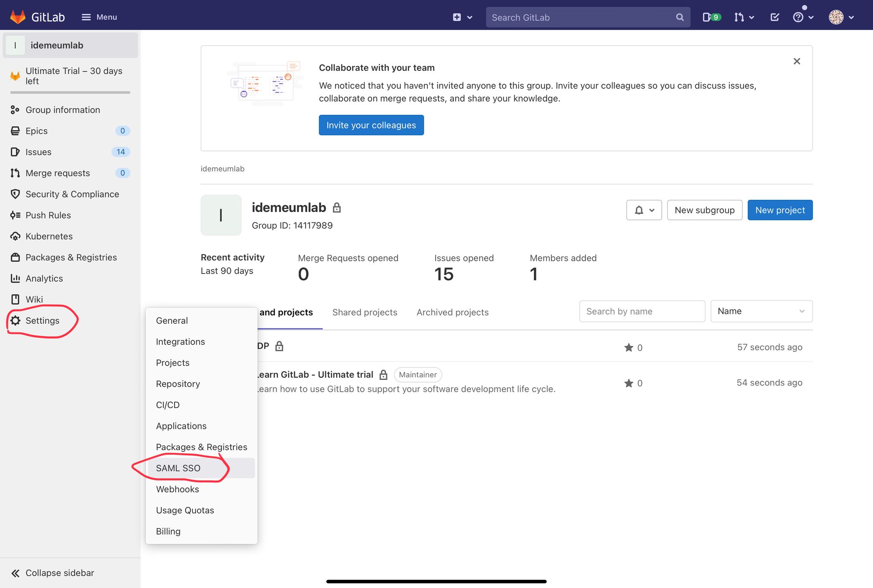Screen dimensions: 873x588
Task: Open notification bell dropdown
Action: tap(644, 210)
